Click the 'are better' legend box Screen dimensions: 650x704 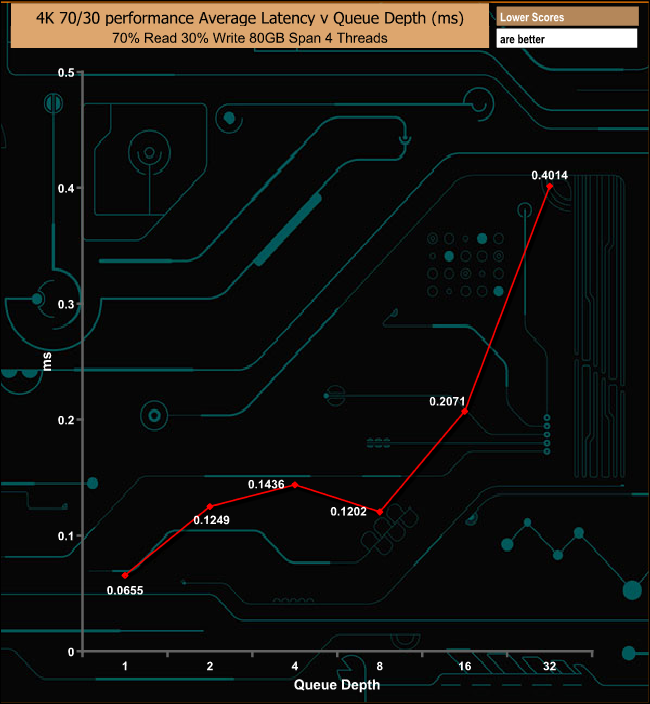pos(567,39)
